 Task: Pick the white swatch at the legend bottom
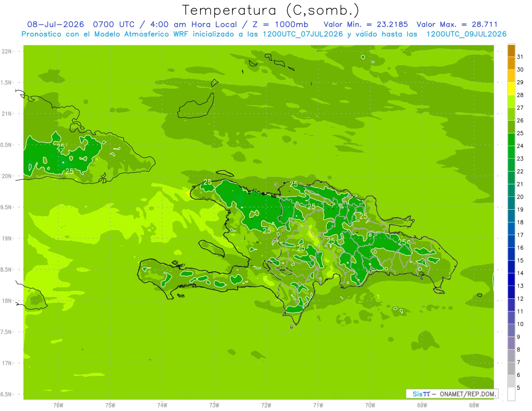pyautogui.click(x=511, y=394)
